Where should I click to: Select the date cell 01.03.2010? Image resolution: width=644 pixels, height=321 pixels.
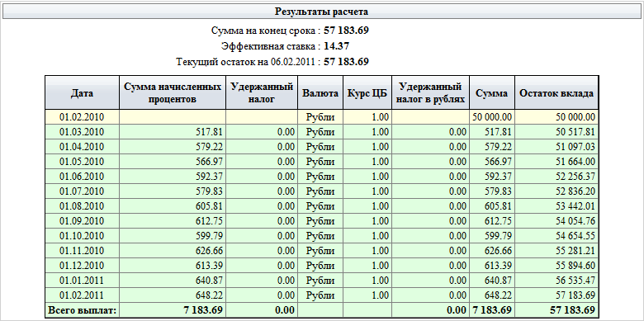tap(82, 132)
